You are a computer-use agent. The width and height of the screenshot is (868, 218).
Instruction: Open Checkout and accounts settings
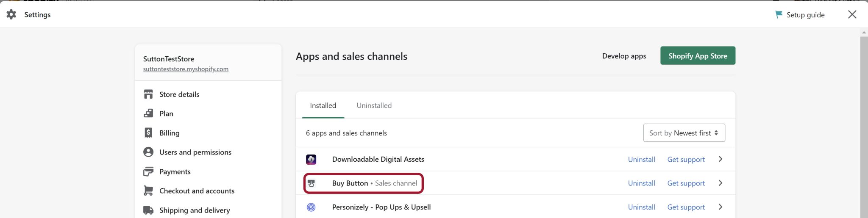click(x=197, y=191)
